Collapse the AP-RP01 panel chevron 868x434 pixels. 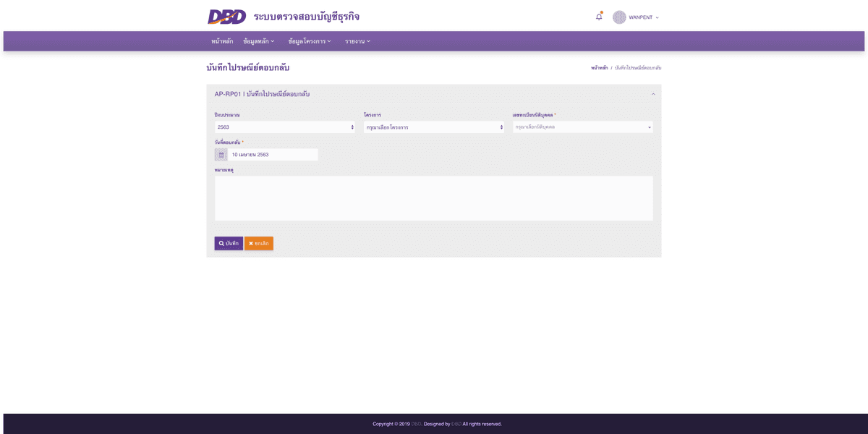(x=653, y=94)
